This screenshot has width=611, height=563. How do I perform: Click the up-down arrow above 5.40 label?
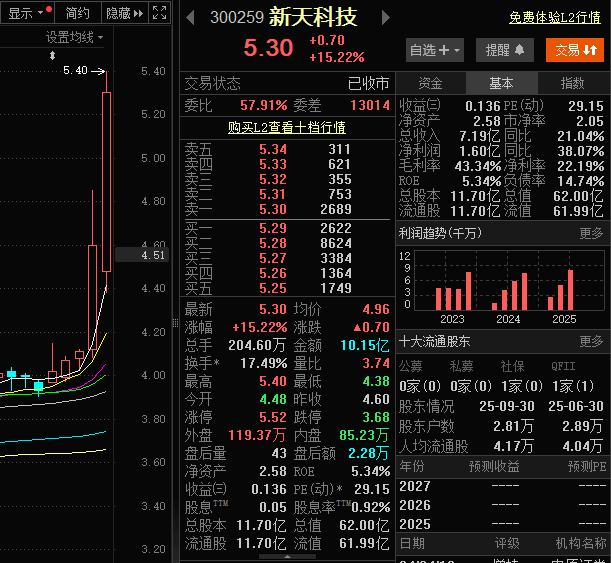(53, 55)
